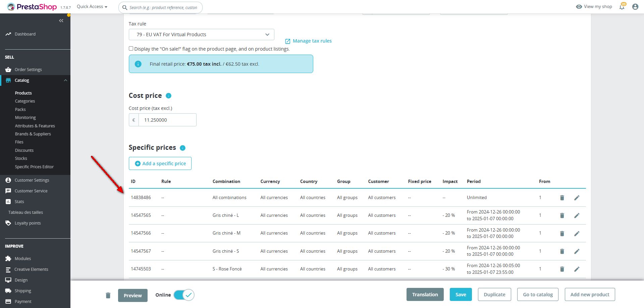Open the Files submenu item
644x308 pixels.
(19, 142)
